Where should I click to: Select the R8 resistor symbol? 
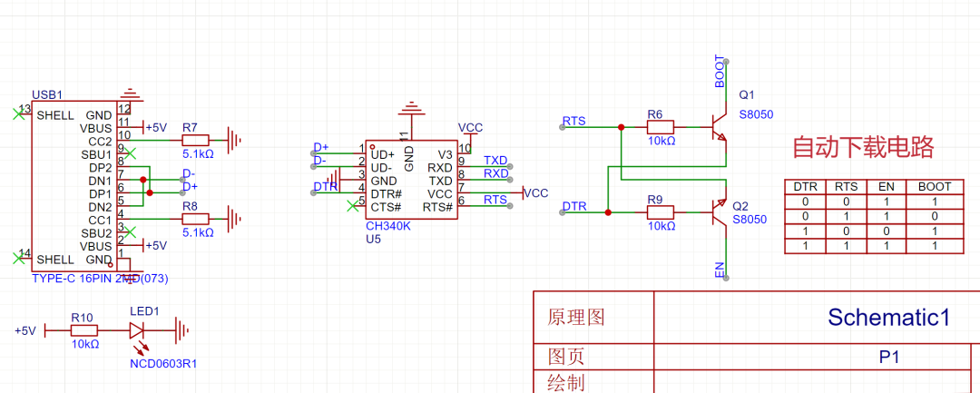pos(195,219)
